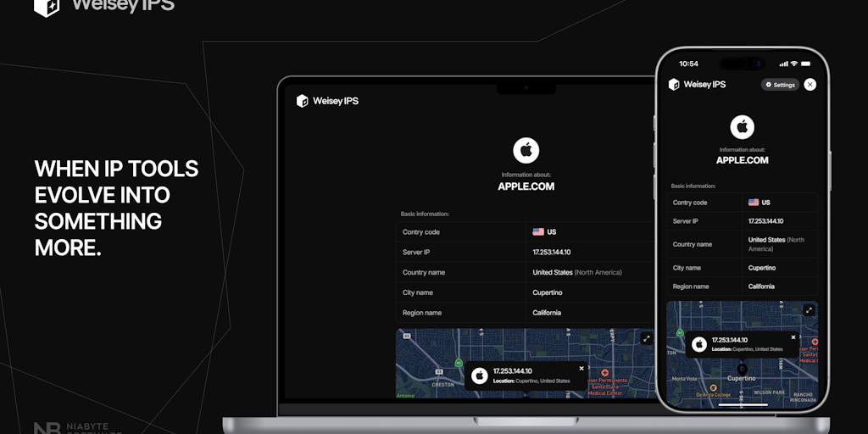The image size is (868, 434).
Task: Click the Apple icon in the laptop map popup
Action: point(480,376)
